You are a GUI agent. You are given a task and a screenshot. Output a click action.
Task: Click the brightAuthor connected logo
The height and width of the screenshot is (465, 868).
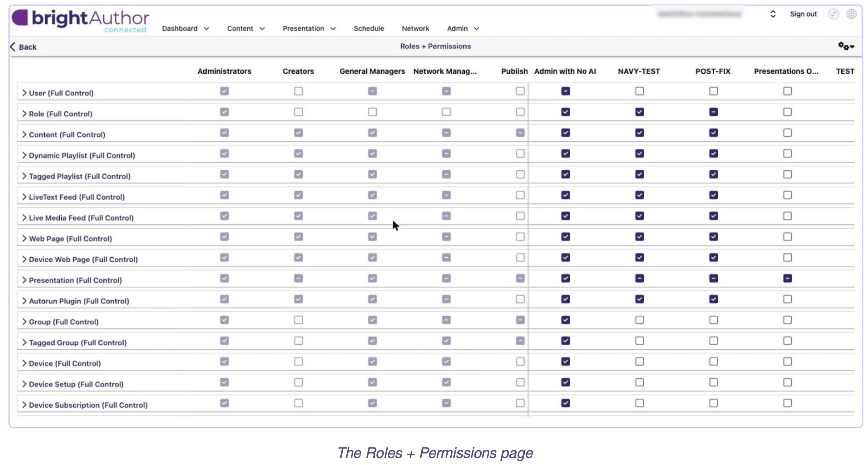(x=81, y=20)
